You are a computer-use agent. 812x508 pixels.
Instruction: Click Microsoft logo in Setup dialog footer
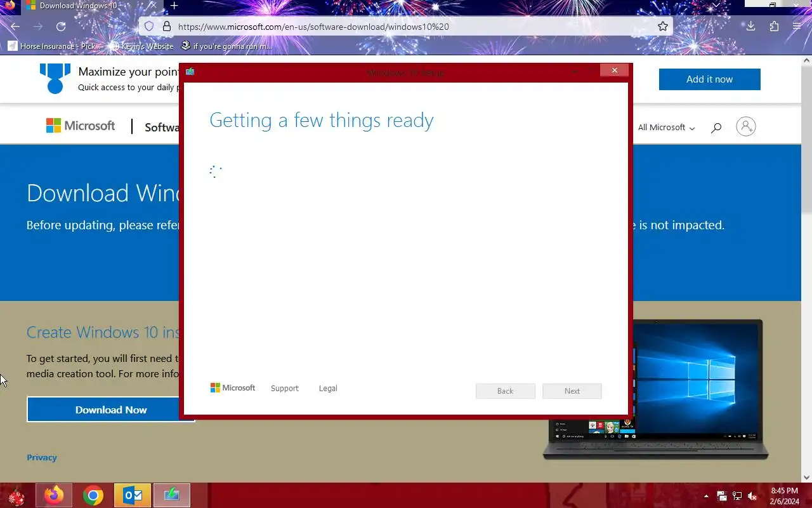[233, 387]
